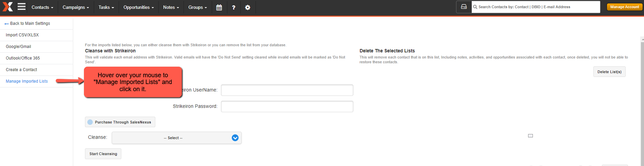Click the blue circle arrow in Cleanse select
Image resolution: width=644 pixels, height=166 pixels.
[235, 138]
